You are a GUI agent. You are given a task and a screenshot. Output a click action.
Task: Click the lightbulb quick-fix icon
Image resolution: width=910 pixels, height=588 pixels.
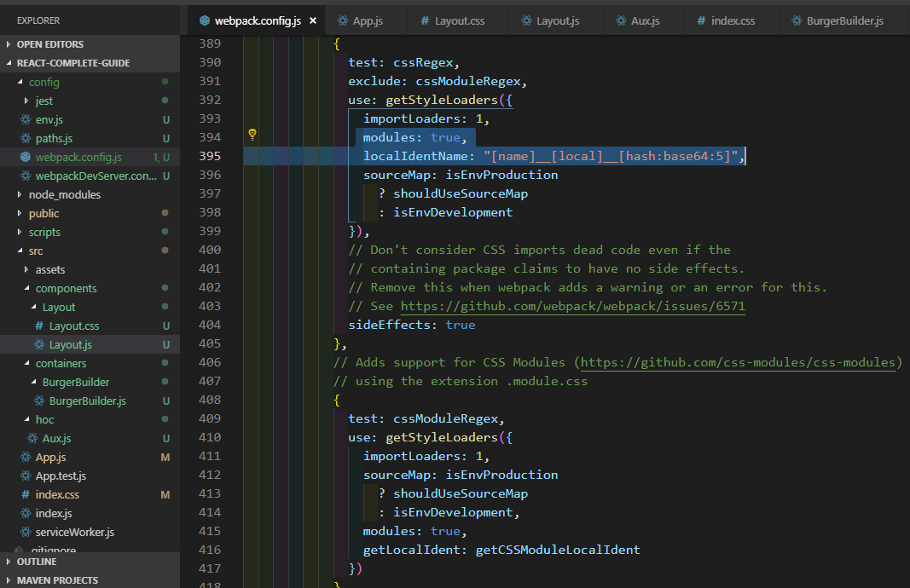pos(252,135)
